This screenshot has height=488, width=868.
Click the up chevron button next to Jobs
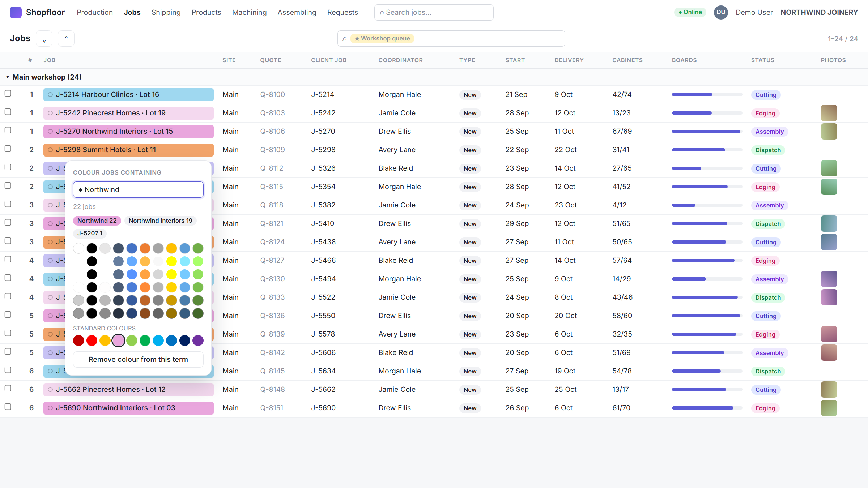click(x=66, y=39)
